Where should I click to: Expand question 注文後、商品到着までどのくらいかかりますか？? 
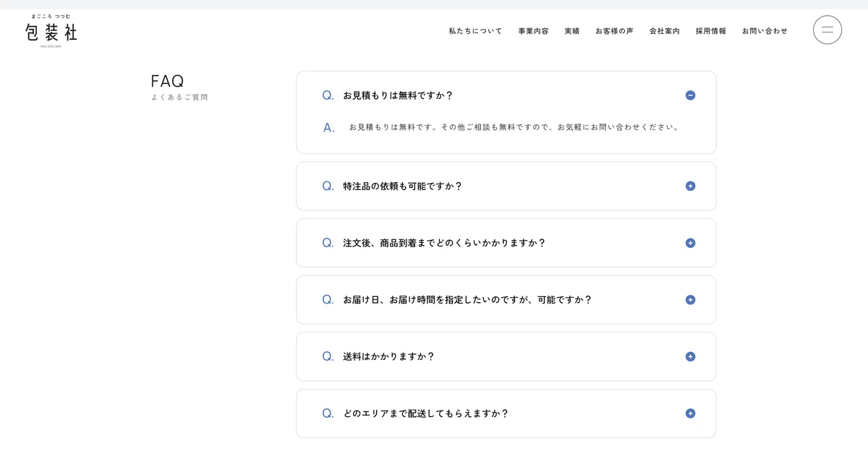click(506, 243)
